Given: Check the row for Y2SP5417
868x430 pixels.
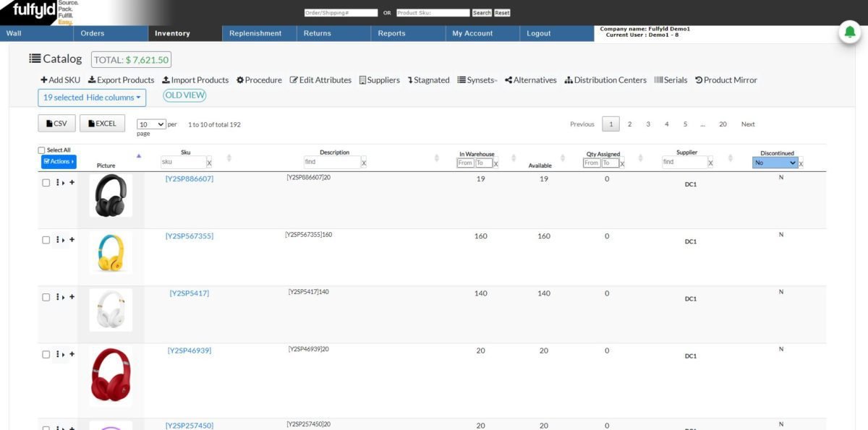Looking at the screenshot, I should (46, 297).
